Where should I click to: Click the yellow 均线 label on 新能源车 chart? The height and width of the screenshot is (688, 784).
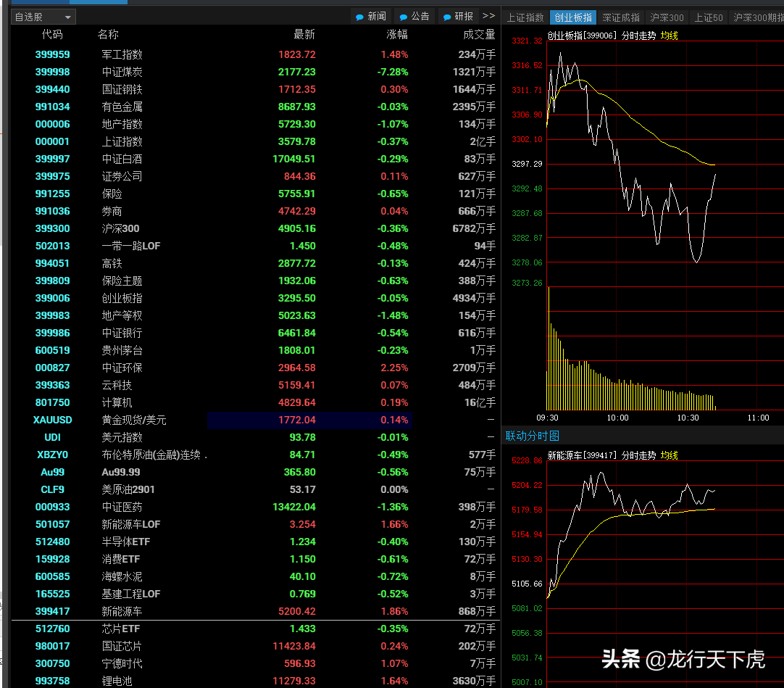point(669,455)
